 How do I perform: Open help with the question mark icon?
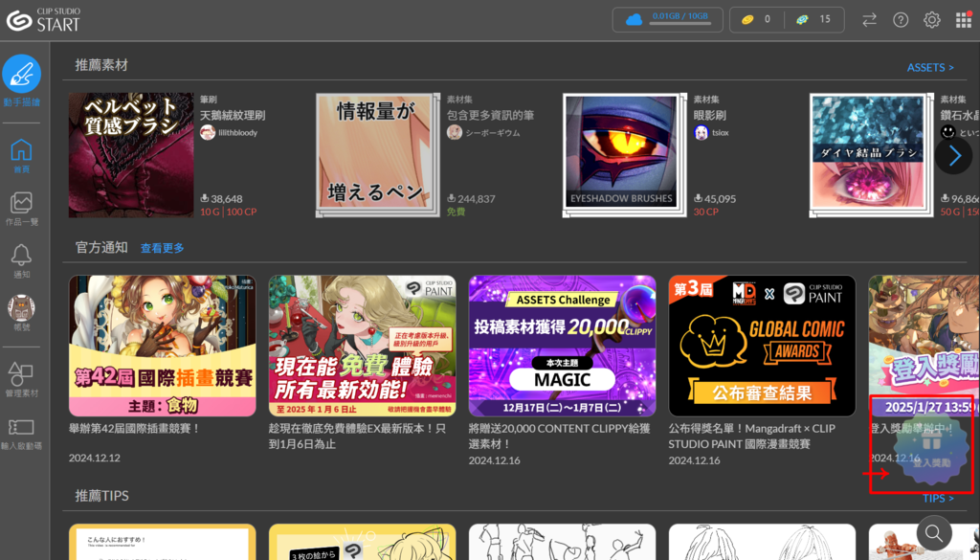click(x=901, y=20)
